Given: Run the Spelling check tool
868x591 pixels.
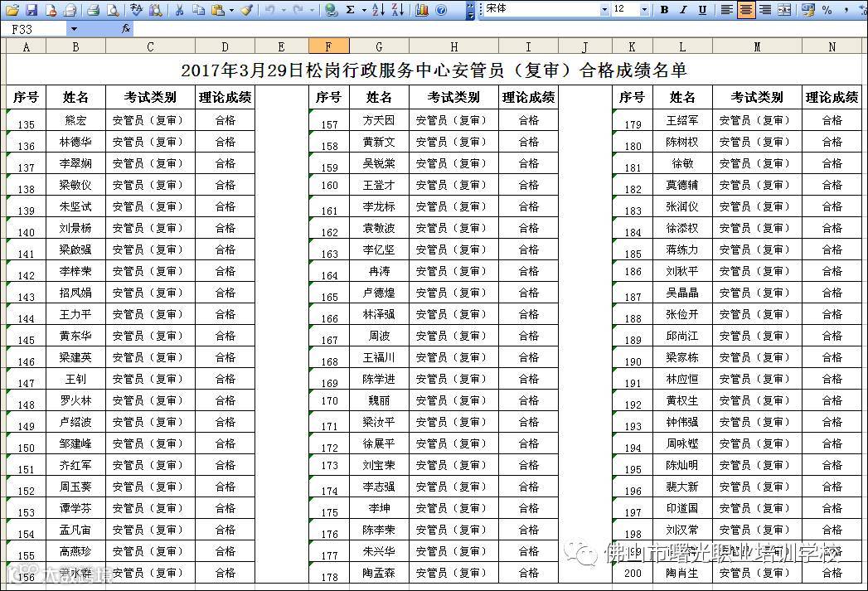Looking at the screenshot, I should click(x=136, y=9).
